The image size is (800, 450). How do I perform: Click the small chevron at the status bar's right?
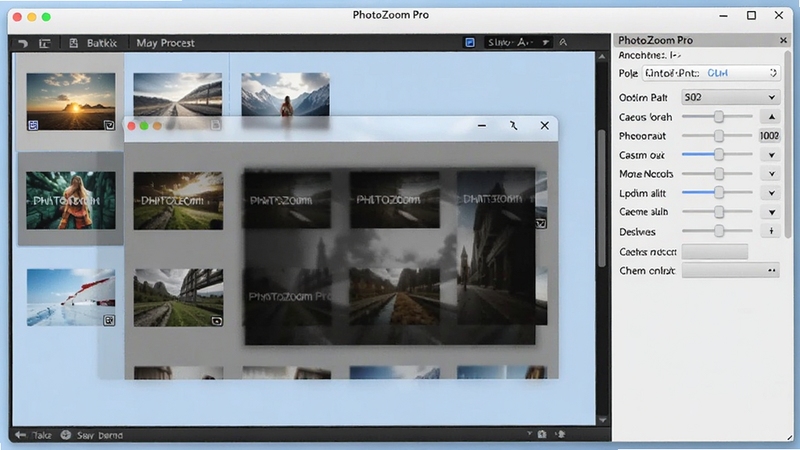[530, 434]
